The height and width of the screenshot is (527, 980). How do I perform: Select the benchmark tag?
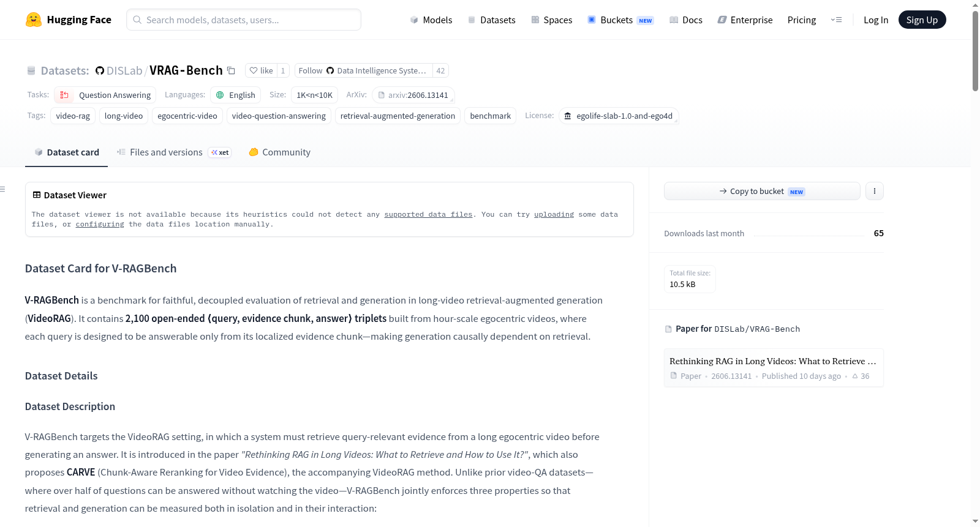(490, 116)
